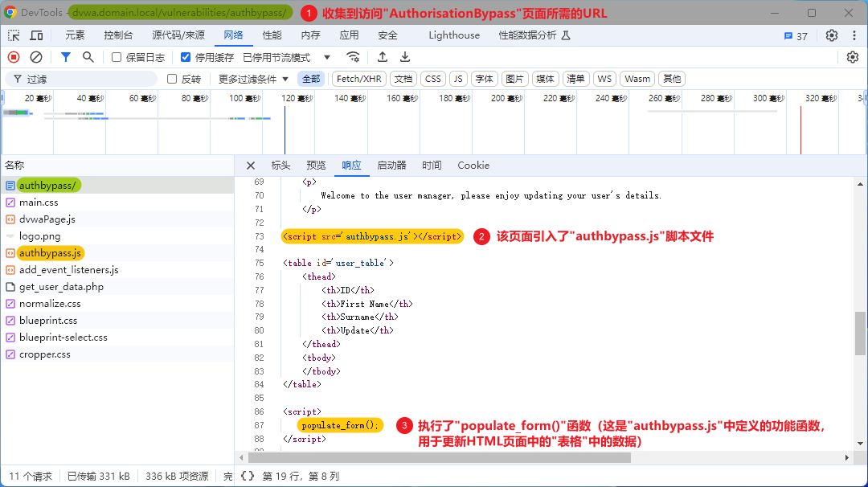Import HAR file upload icon
868x487 pixels.
click(382, 57)
